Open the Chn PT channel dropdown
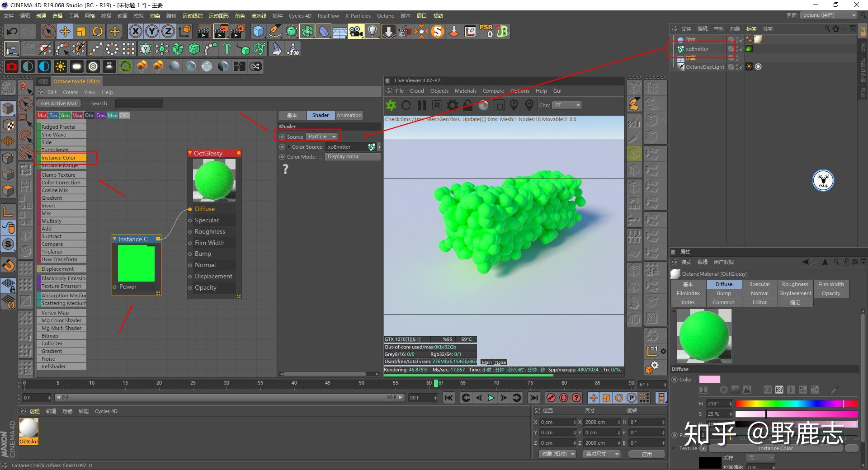The width and height of the screenshot is (868, 470). tap(566, 105)
